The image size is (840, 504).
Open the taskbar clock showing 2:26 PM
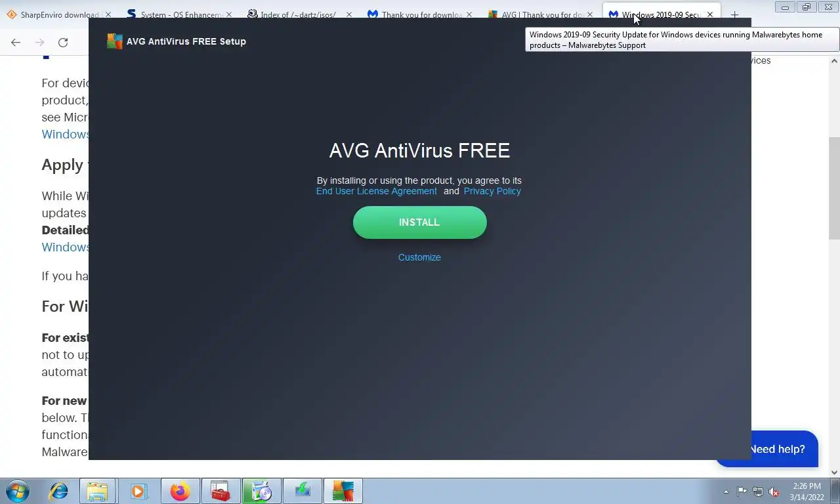click(x=807, y=492)
